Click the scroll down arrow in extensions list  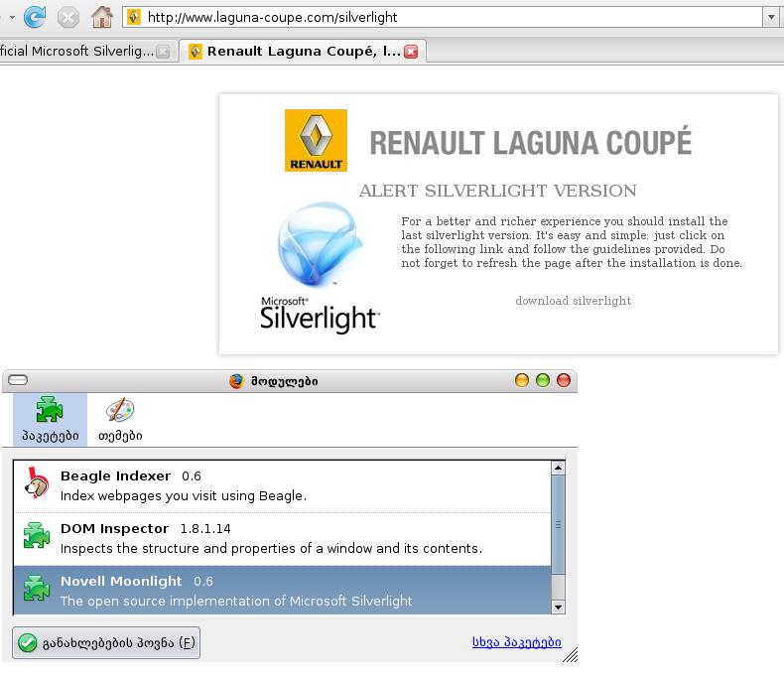pos(558,608)
